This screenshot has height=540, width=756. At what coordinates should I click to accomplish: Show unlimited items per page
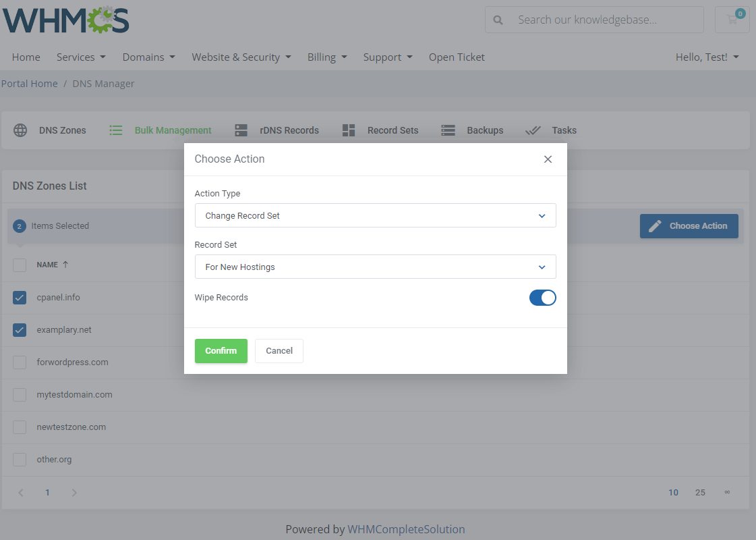click(727, 492)
